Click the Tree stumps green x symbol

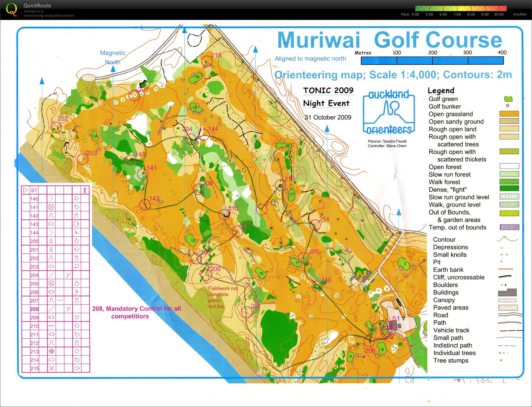501,360
